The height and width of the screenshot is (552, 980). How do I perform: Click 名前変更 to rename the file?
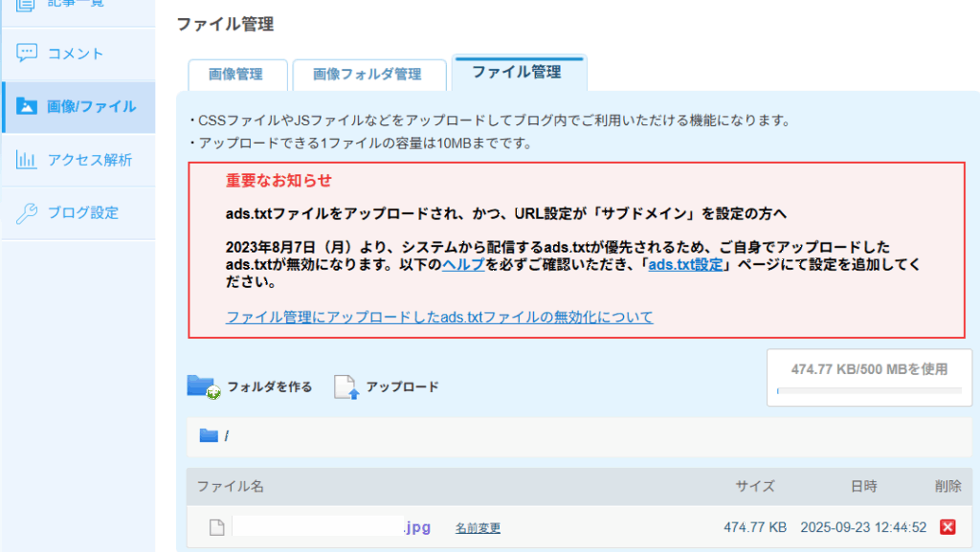(x=478, y=528)
